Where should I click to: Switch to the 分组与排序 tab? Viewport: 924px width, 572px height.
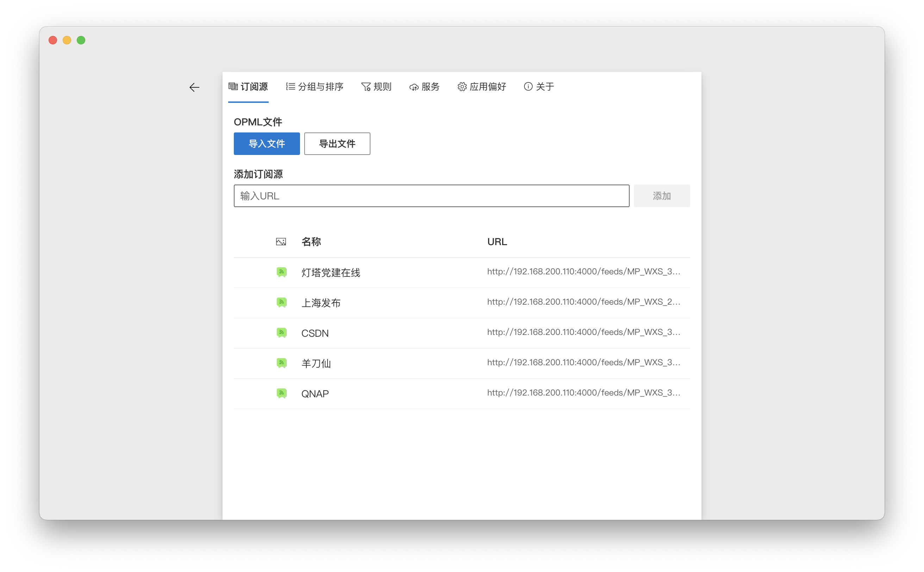tap(315, 87)
